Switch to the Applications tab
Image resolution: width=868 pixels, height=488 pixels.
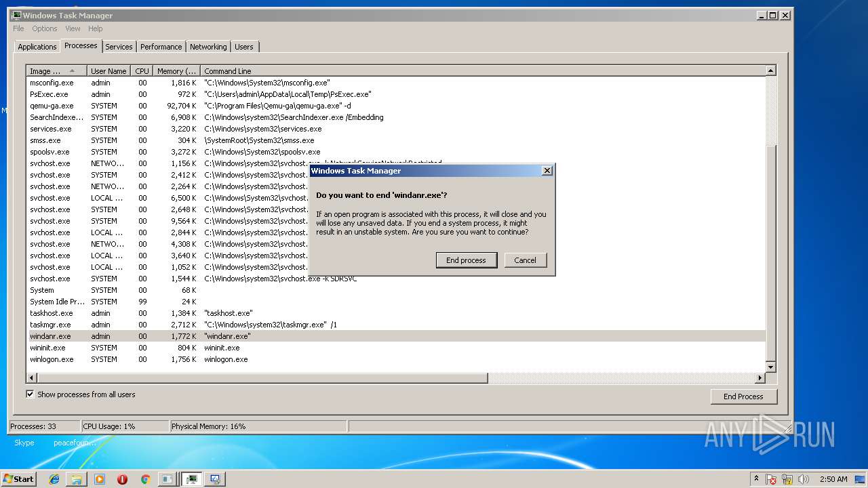click(x=37, y=47)
